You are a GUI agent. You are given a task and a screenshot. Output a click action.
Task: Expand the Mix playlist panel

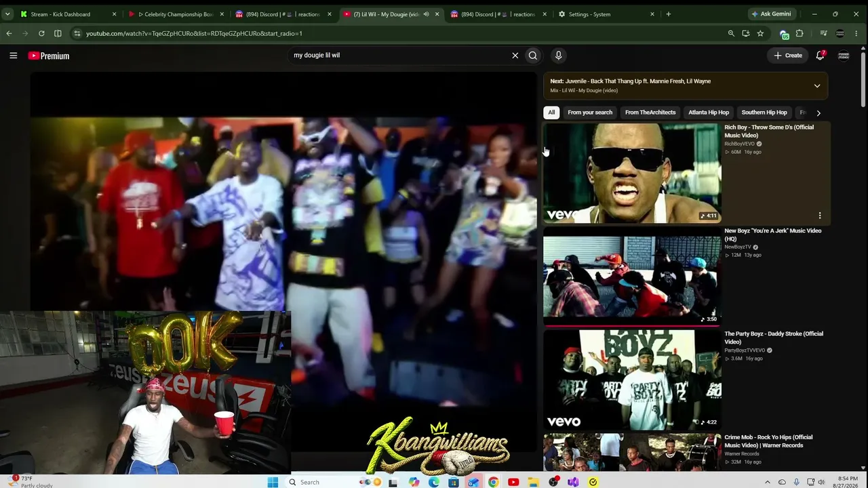coord(817,86)
